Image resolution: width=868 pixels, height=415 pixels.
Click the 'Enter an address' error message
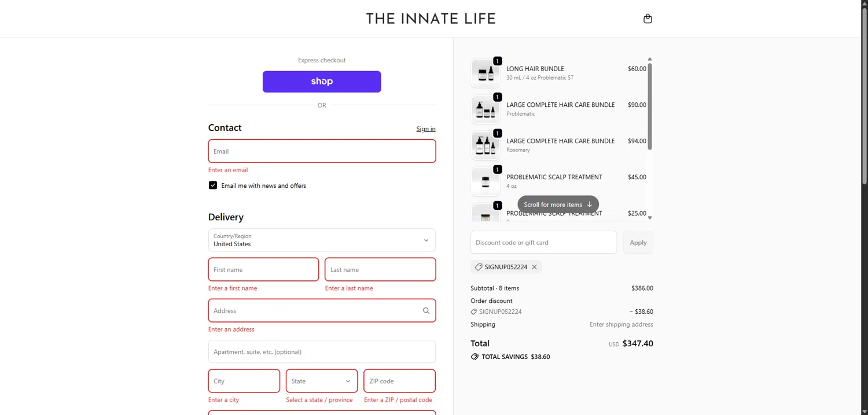[x=231, y=329]
